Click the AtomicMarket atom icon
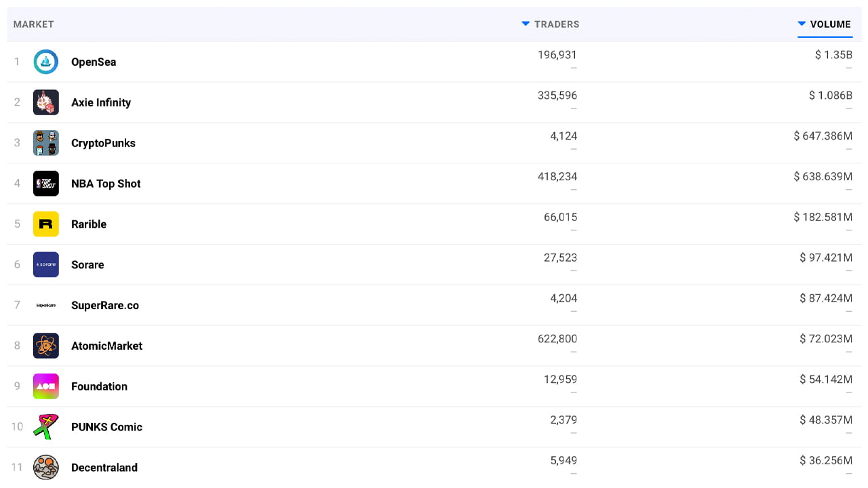Image resolution: width=868 pixels, height=488 pixels. pos(46,346)
